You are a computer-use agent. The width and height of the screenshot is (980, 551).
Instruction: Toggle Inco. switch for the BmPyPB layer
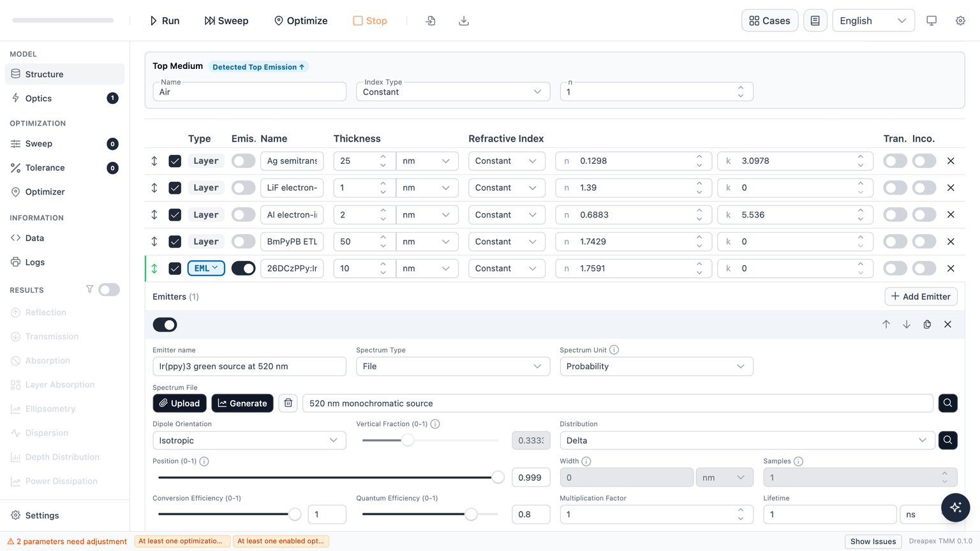(x=924, y=242)
